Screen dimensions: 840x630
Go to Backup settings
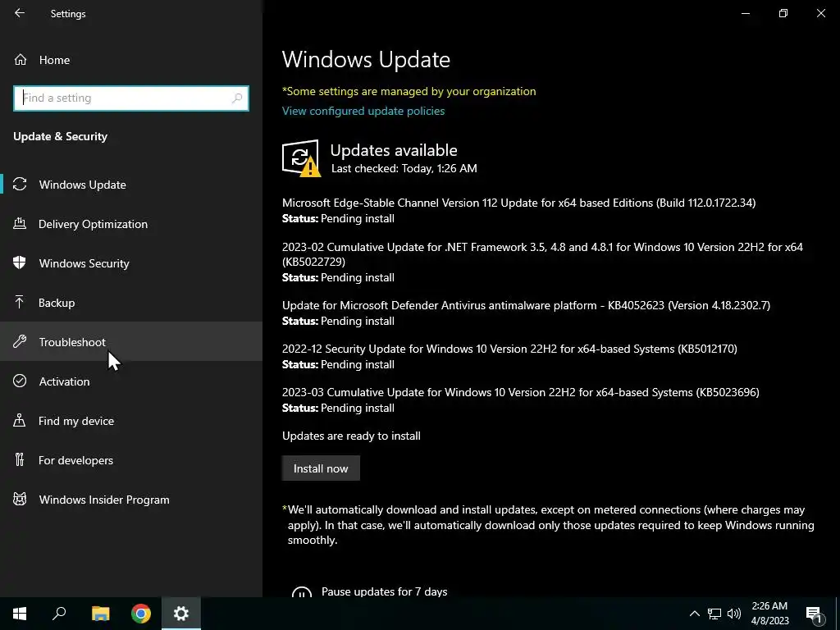tap(131, 303)
